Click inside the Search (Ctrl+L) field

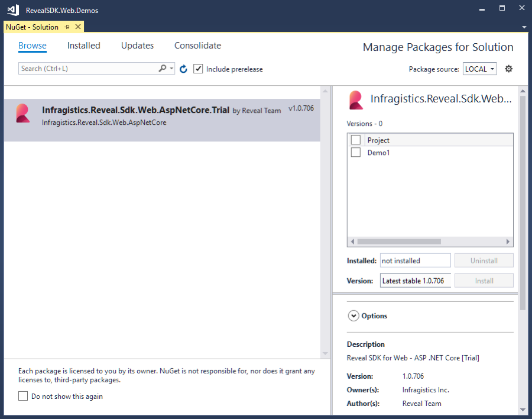coord(83,69)
